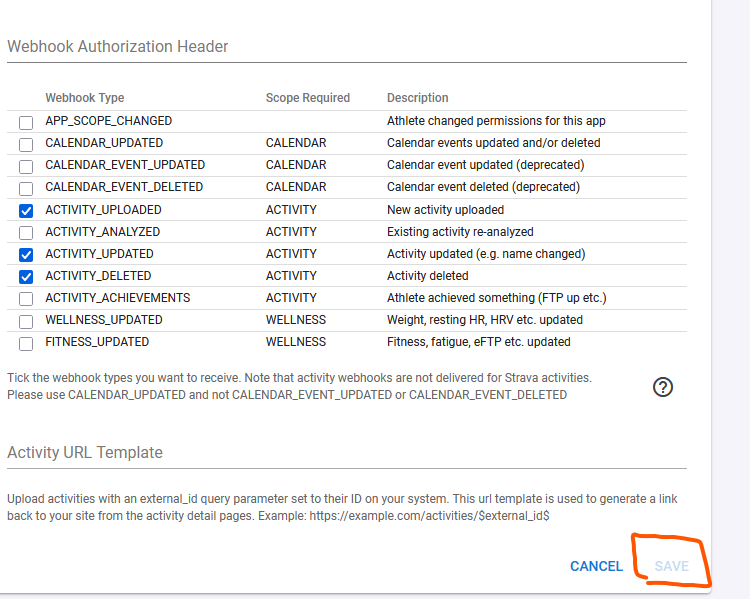This screenshot has width=750, height=599.
Task: Focus the Activity URL Template input
Action: [x=346, y=453]
